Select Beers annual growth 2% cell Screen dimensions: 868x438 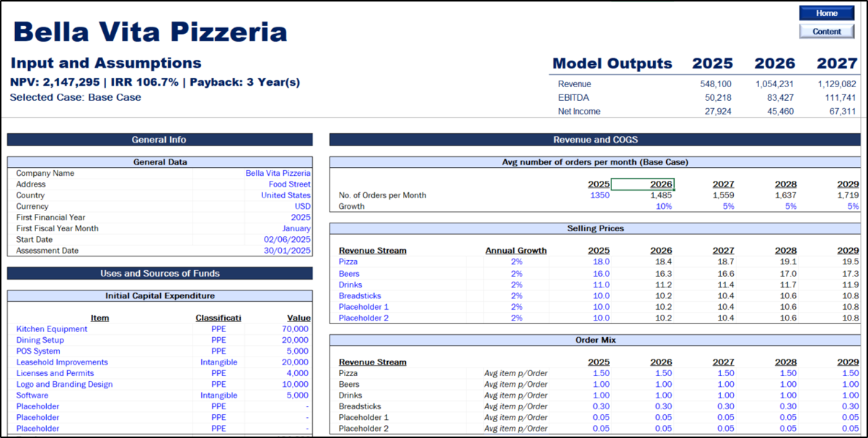516,274
